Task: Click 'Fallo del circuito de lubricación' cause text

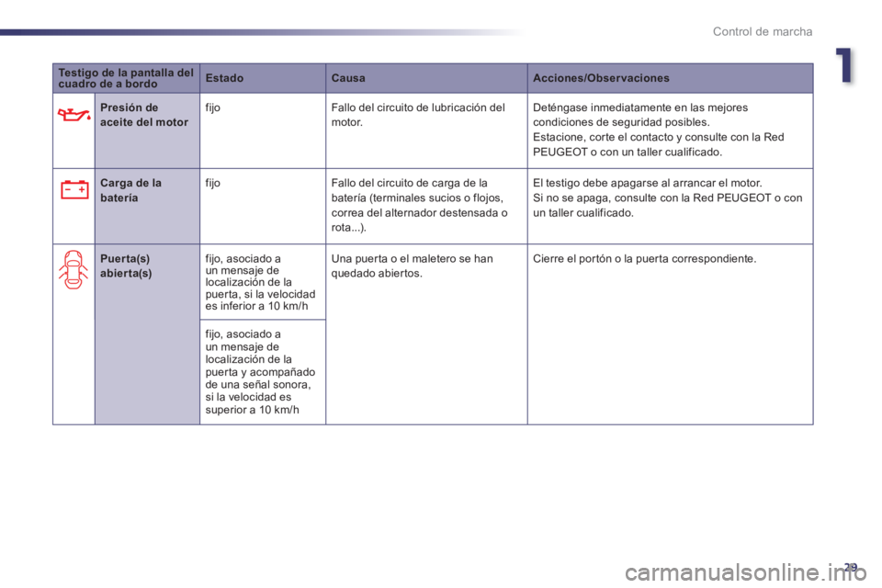Action: coord(418,115)
